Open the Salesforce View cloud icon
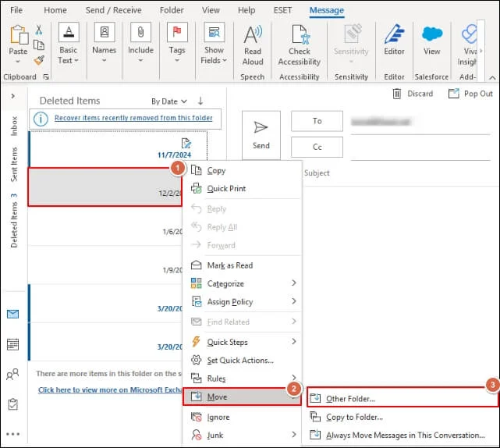Image resolution: width=500 pixels, height=448 pixels. (x=432, y=34)
